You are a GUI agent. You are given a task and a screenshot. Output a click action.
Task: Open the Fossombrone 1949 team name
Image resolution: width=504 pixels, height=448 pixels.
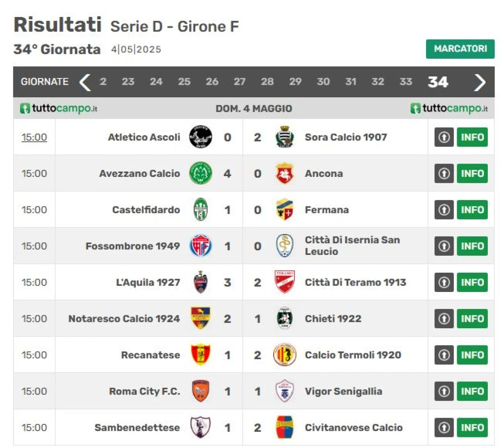point(133,246)
